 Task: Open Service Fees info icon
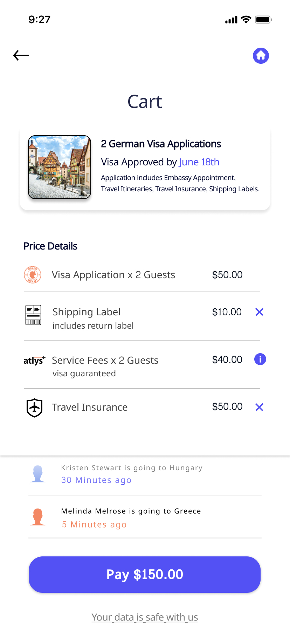(260, 359)
